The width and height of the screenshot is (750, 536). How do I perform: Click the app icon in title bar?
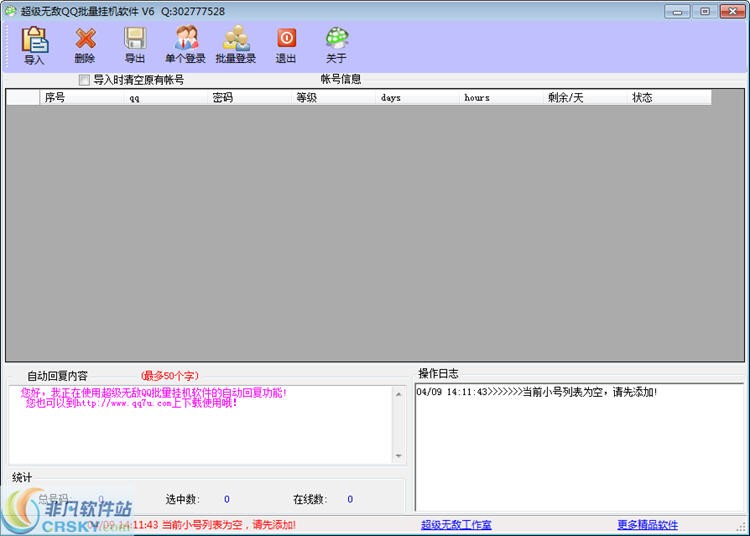click(10, 11)
